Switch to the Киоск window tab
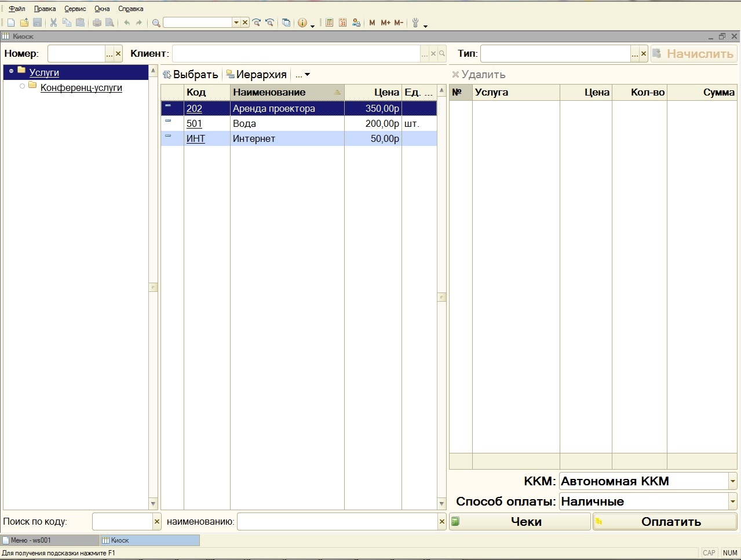 coord(150,540)
